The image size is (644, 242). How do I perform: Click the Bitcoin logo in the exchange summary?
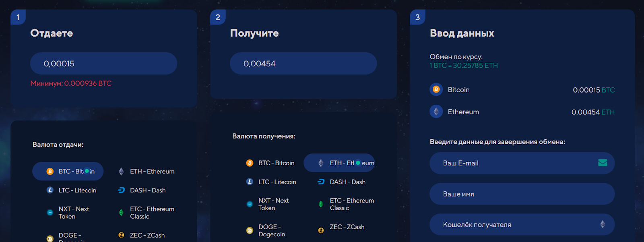coord(436,89)
